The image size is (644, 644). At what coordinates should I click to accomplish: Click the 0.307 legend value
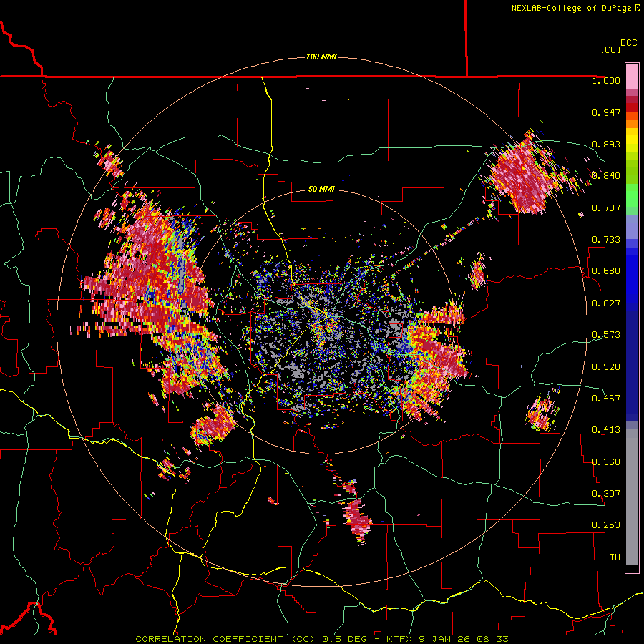click(x=606, y=494)
